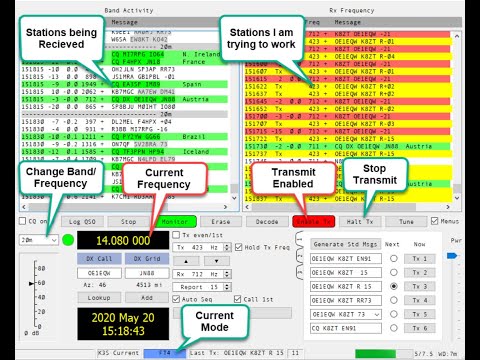Click the red Enable Tx button
The image size is (480, 360).
point(313,221)
